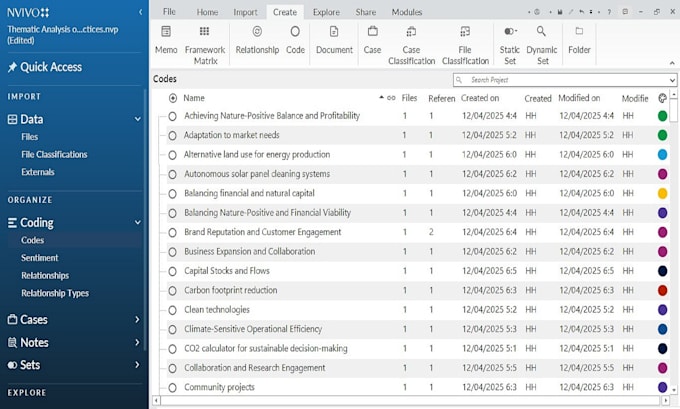Create a new Relationship item

tap(257, 39)
